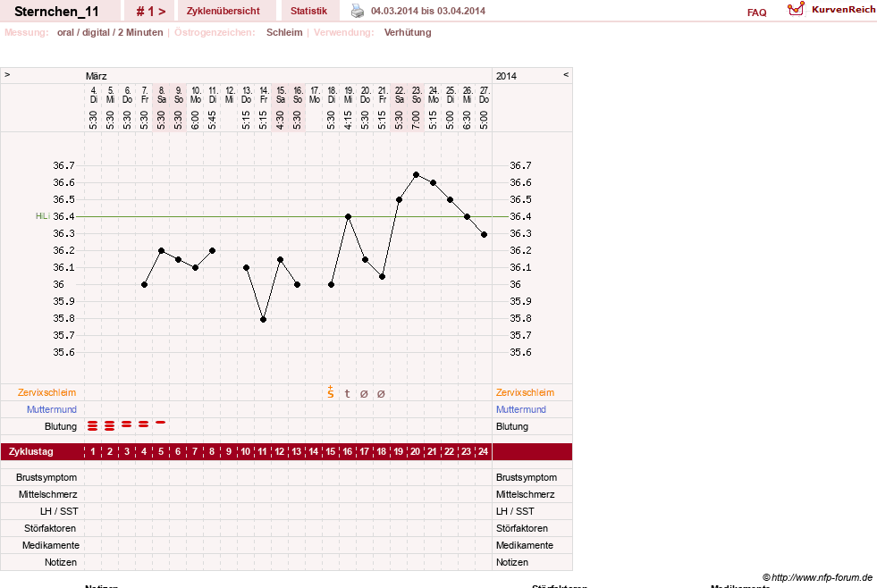Click left Medikamente row label
877x588 pixels.
[x=51, y=545]
